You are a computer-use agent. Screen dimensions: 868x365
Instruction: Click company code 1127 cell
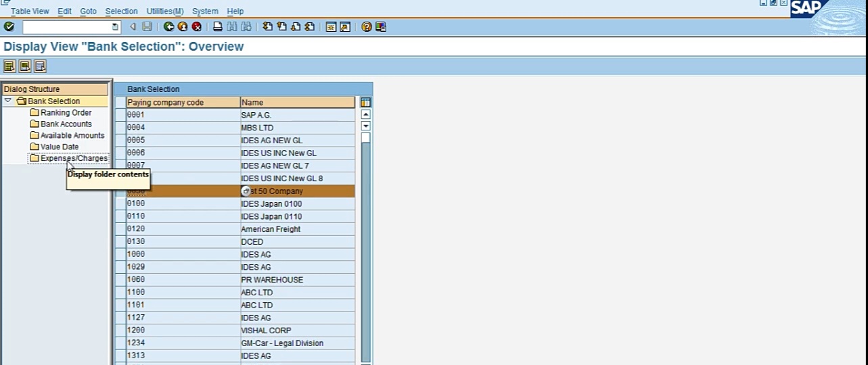click(183, 318)
